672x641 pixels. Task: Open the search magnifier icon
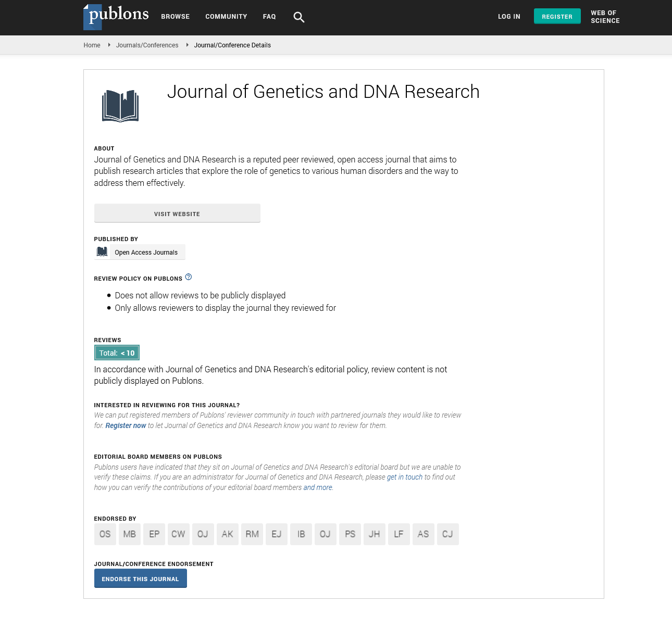pyautogui.click(x=298, y=17)
